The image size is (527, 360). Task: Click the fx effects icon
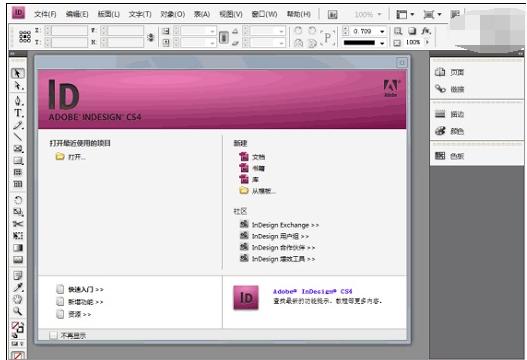click(426, 31)
